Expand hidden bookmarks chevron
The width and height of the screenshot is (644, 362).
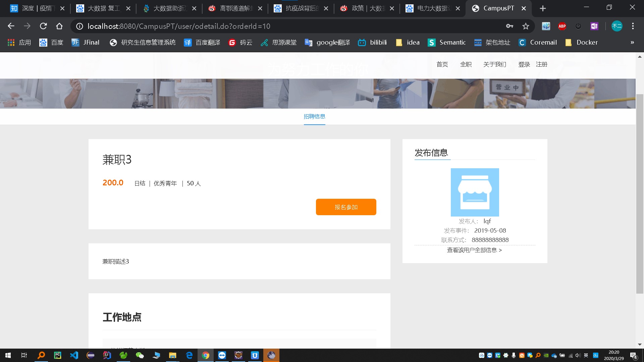point(632,43)
